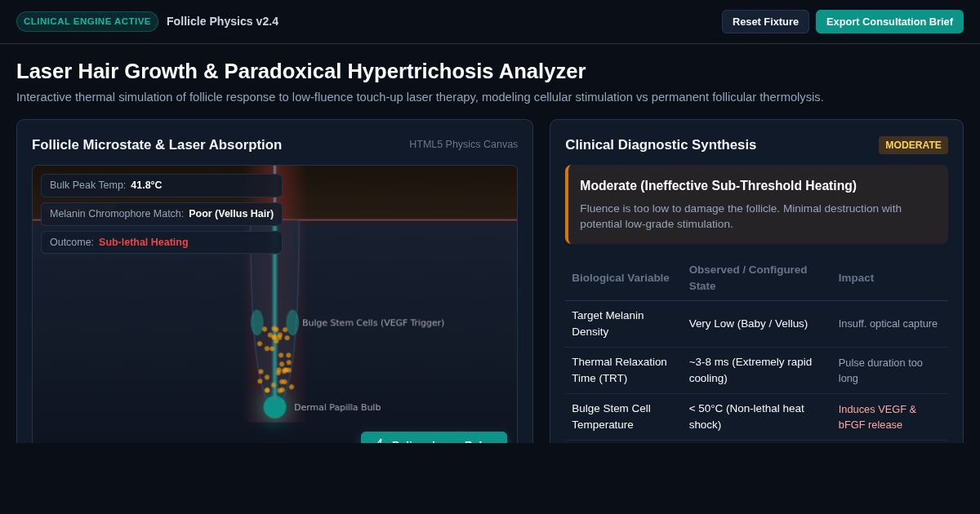Select the Follicle Physics v2.4 label
This screenshot has height=514, width=980.
[x=222, y=21]
